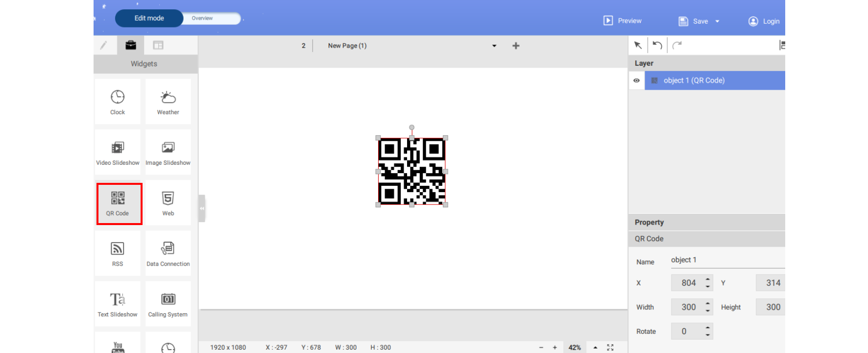Switch to Overview mode

pyautogui.click(x=202, y=18)
